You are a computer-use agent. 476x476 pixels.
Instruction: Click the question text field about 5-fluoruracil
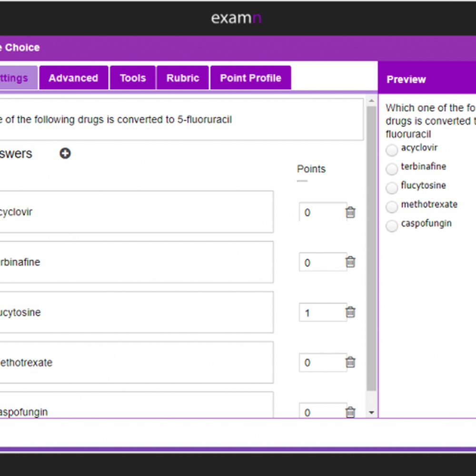point(181,119)
